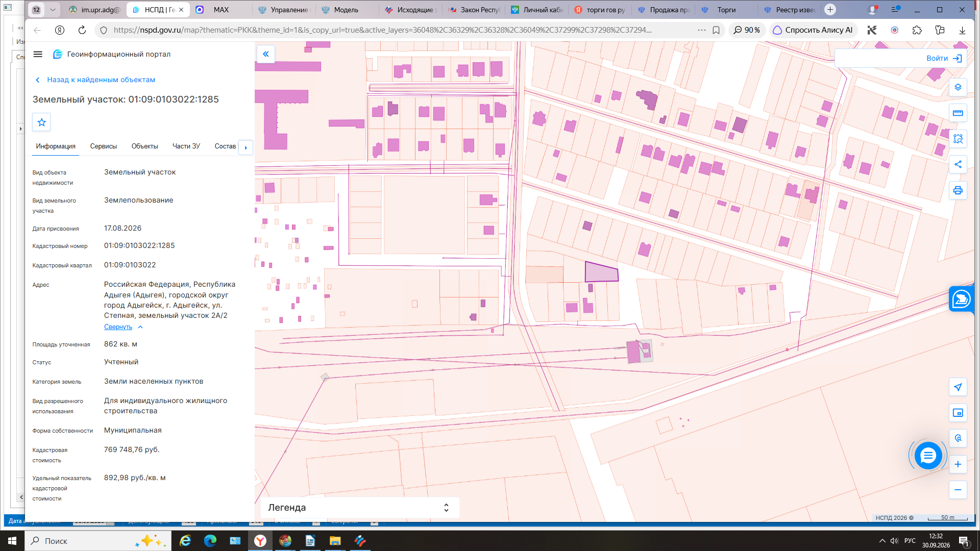The image size is (980, 551).
Task: Switch to the Сервисы tab
Action: point(104,146)
